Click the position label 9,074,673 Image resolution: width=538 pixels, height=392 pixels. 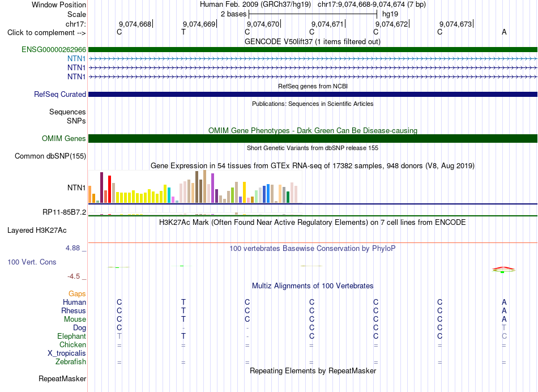456,24
